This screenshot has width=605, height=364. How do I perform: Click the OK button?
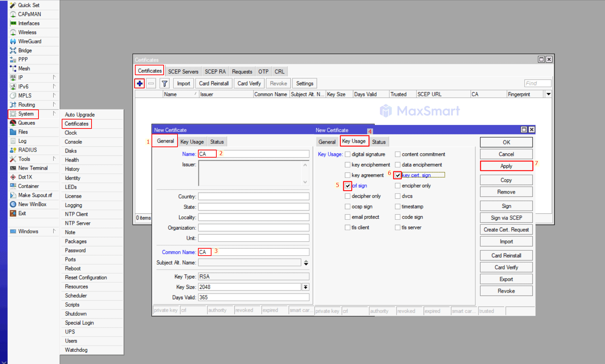click(x=506, y=142)
